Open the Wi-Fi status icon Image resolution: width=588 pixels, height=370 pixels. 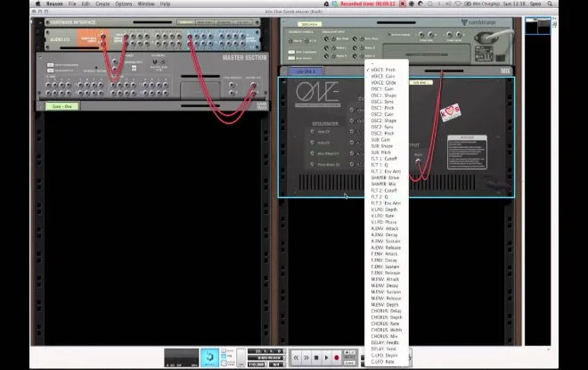458,4
